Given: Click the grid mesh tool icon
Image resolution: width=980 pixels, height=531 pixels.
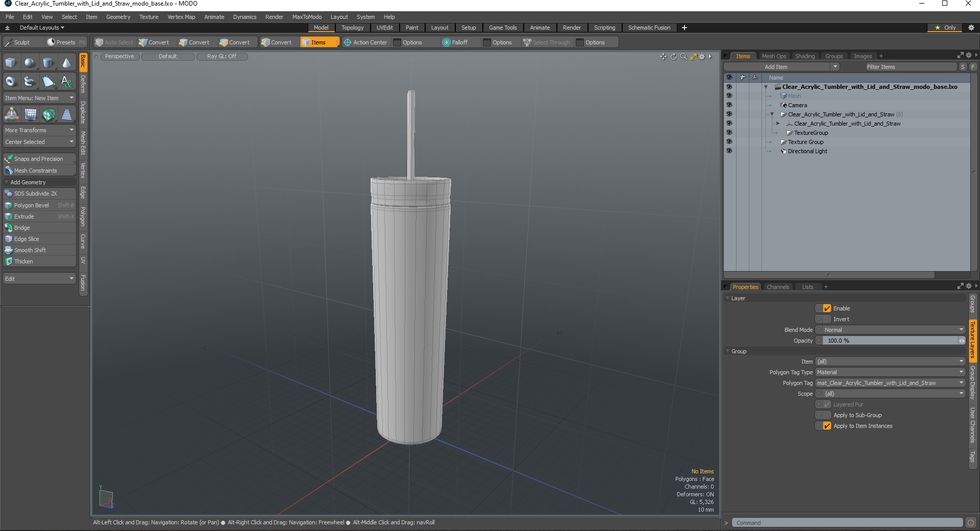Looking at the screenshot, I should click(30, 114).
